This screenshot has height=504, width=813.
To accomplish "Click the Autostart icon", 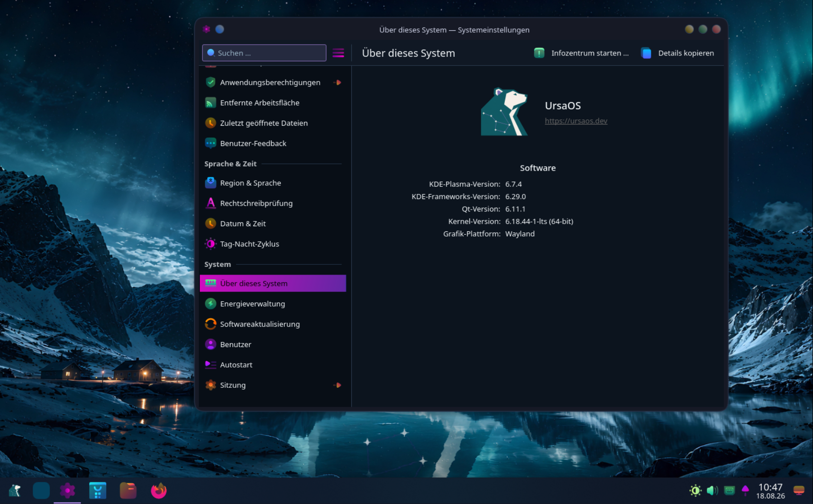I will [210, 365].
